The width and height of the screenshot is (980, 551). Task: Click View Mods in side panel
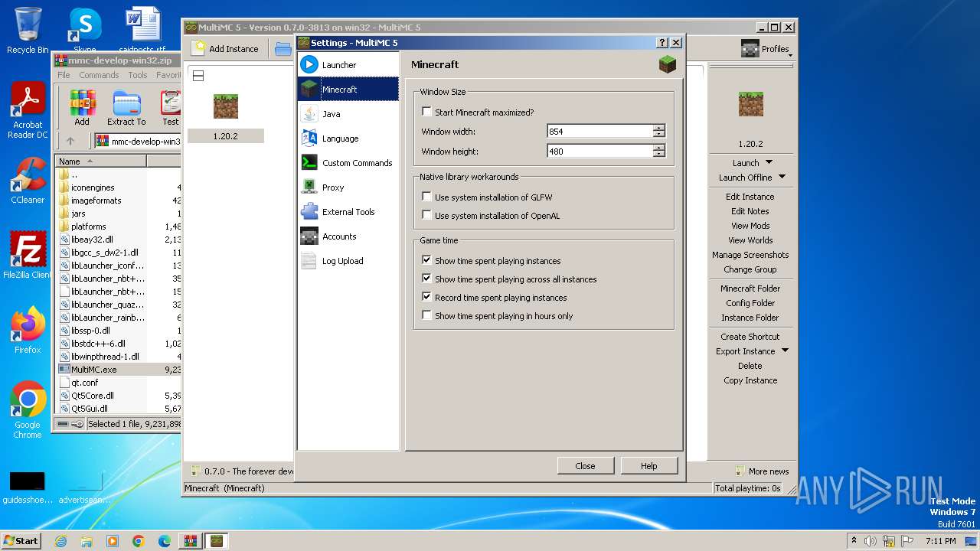(750, 226)
